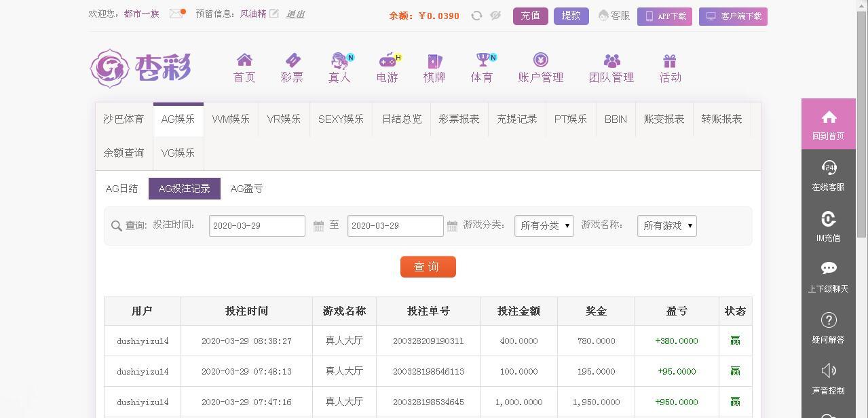Click the refresh balance icon
The image size is (868, 418).
(478, 15)
